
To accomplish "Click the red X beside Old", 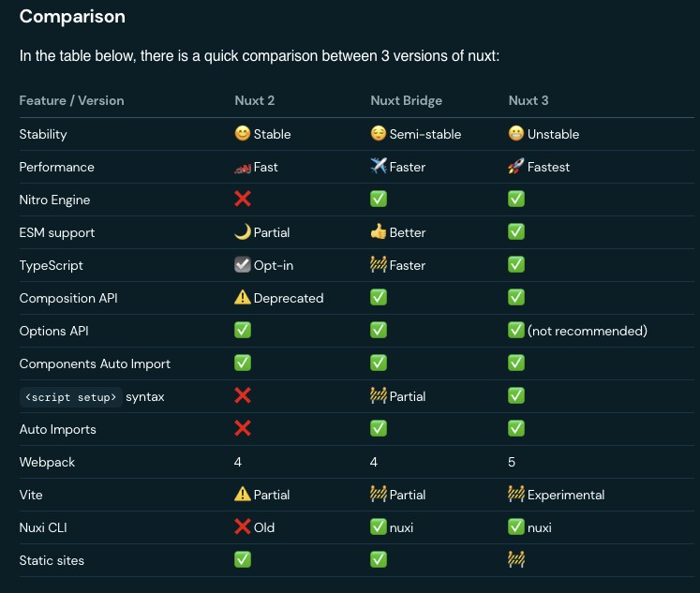I will coord(242,527).
